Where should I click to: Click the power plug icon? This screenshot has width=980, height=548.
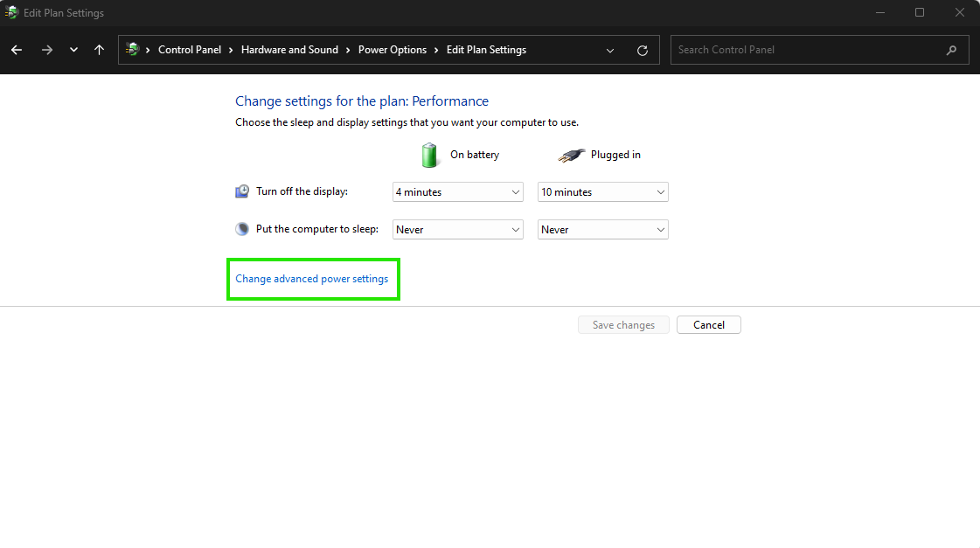tap(571, 155)
